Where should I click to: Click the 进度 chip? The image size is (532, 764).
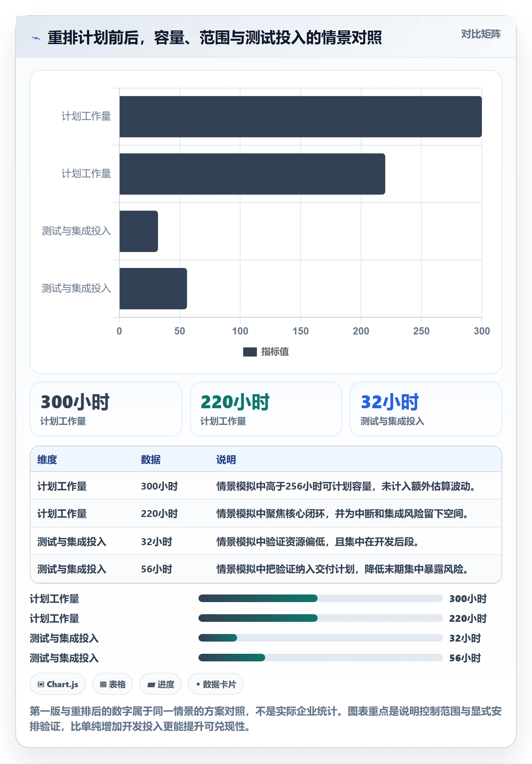[x=160, y=684]
